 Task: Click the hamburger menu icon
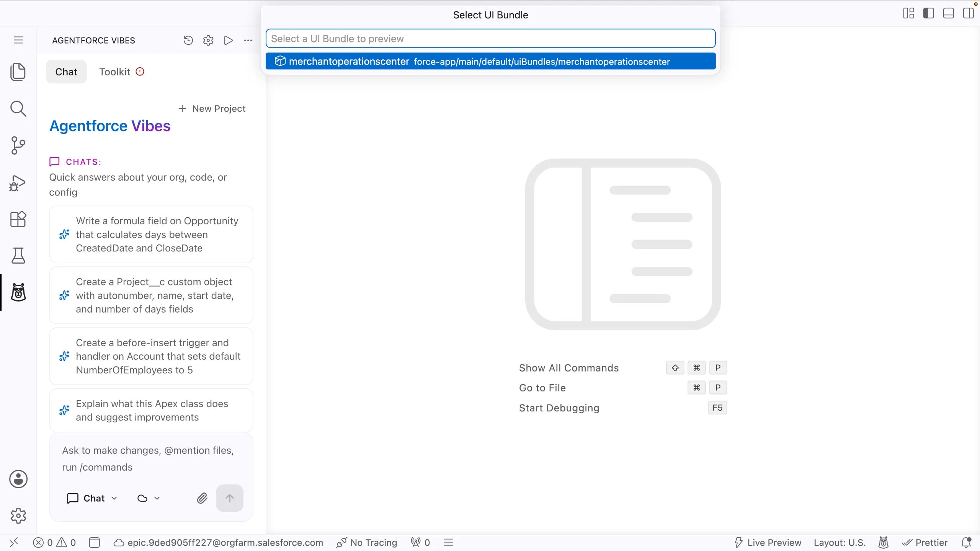pos(18,40)
